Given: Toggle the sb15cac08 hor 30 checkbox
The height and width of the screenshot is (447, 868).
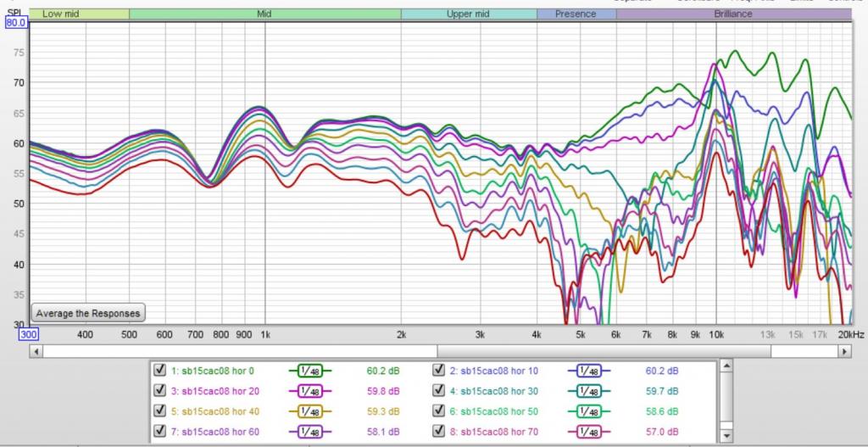Looking at the screenshot, I should 439,390.
